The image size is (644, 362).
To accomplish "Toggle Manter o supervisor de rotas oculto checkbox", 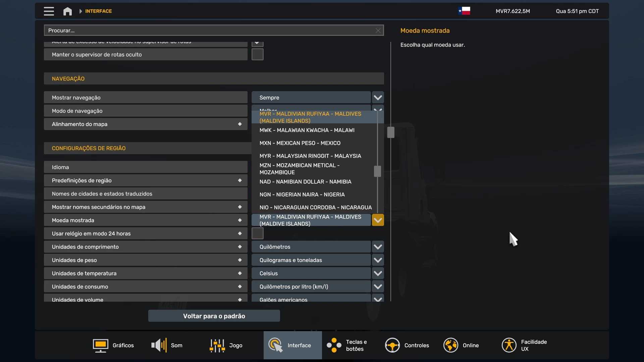I will [257, 54].
